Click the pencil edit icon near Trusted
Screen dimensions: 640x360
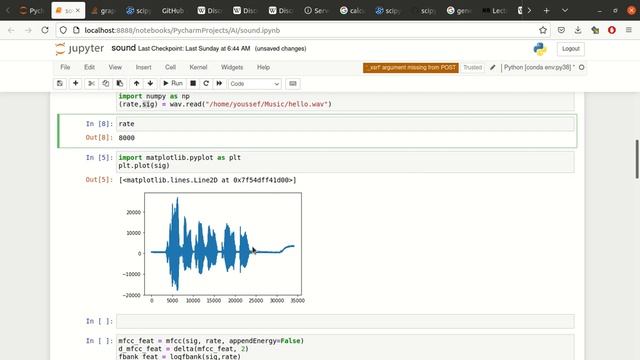tap(493, 67)
